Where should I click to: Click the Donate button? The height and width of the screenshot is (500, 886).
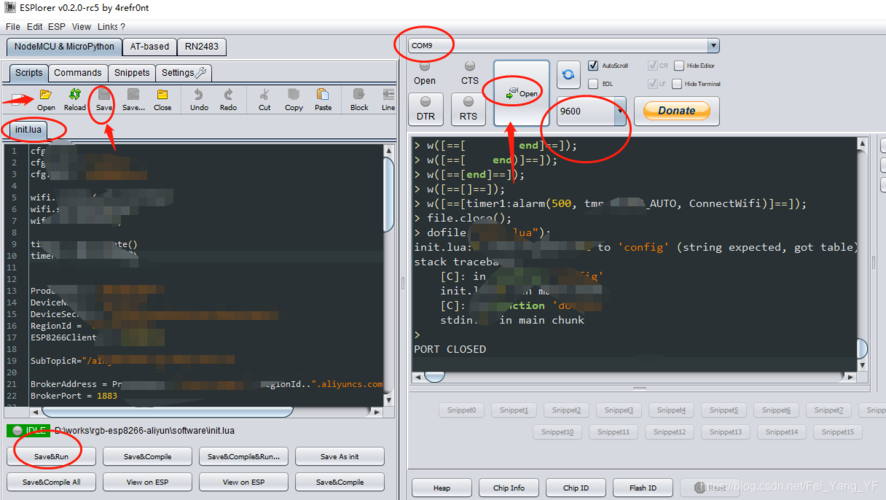click(x=676, y=111)
